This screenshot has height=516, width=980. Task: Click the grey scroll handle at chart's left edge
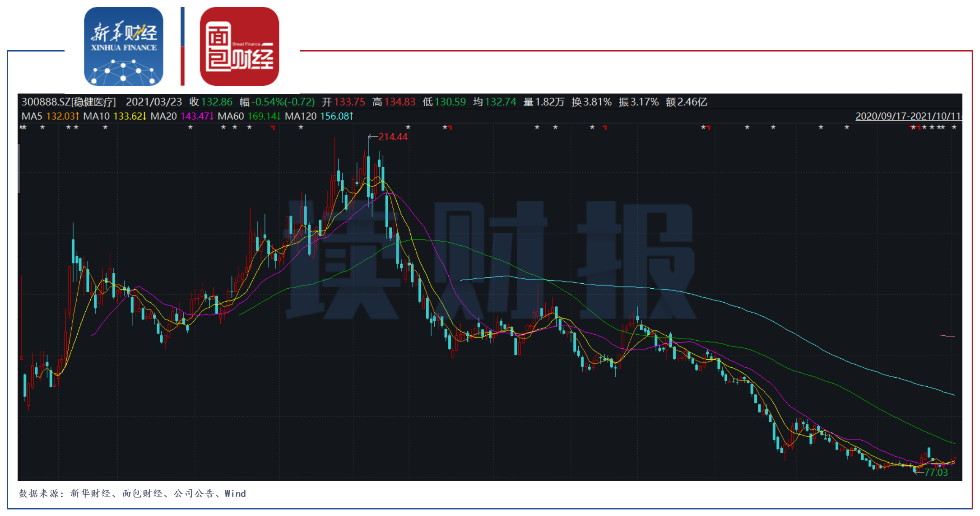pos(19,169)
